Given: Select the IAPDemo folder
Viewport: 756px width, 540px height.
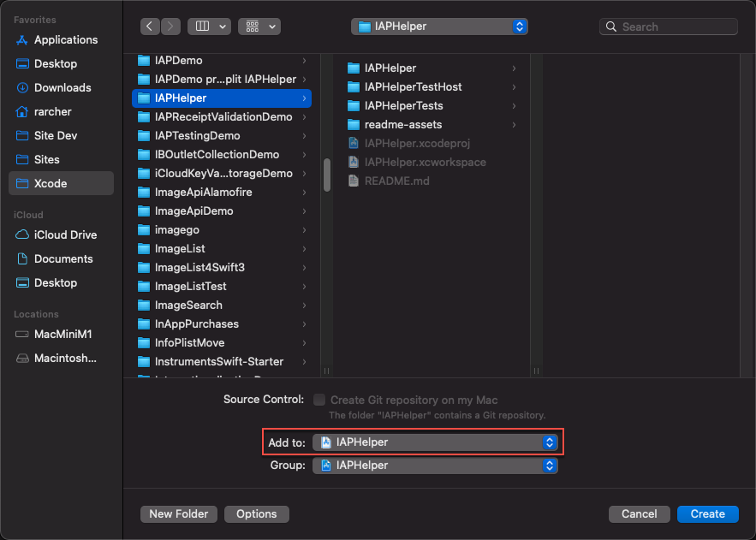Looking at the screenshot, I should pos(222,60).
